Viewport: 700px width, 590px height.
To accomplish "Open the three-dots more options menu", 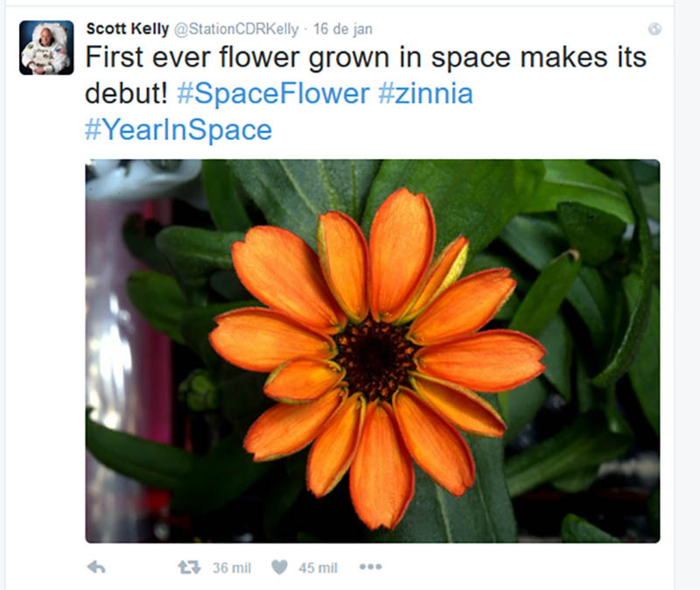I will click(x=371, y=566).
